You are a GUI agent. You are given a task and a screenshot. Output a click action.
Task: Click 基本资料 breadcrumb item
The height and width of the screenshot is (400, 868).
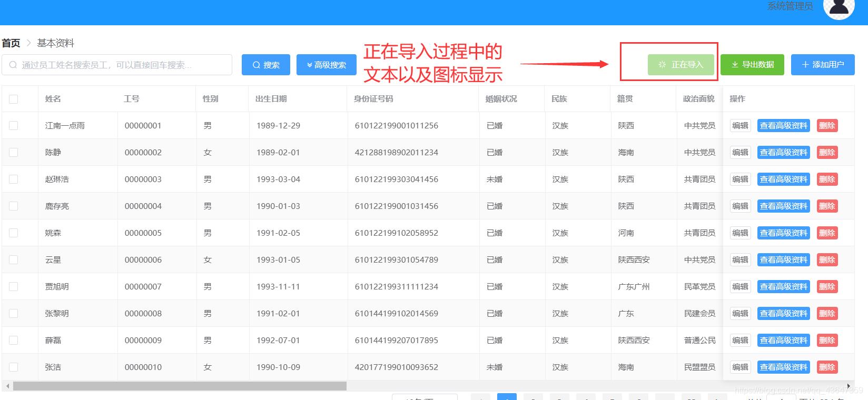click(x=55, y=43)
